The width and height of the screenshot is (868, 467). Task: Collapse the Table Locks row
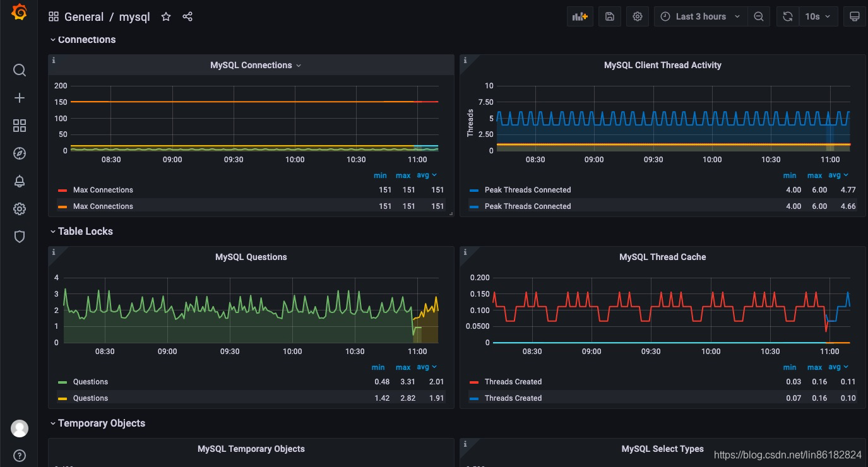(x=81, y=232)
